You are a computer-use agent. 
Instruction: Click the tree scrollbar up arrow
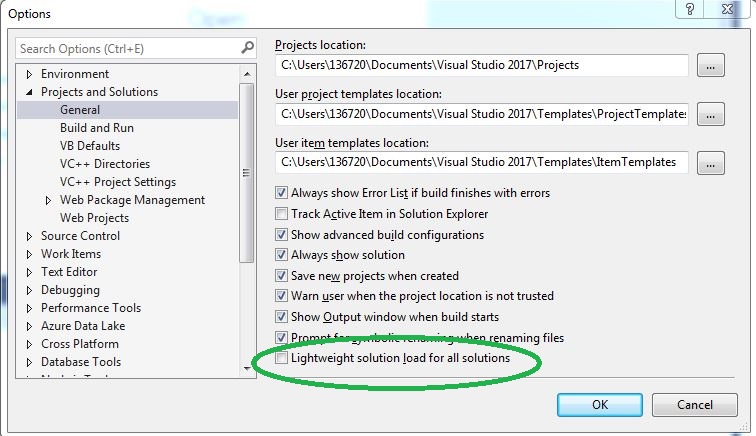[x=247, y=74]
